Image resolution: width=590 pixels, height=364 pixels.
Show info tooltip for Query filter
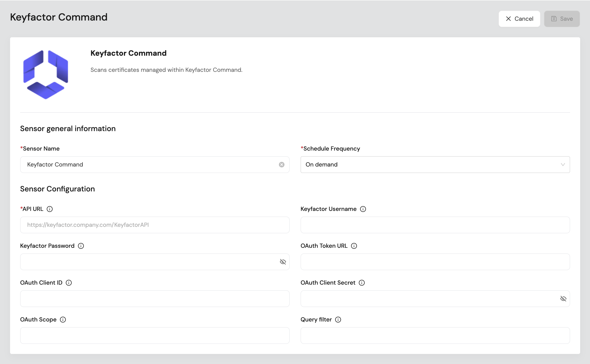coord(338,319)
